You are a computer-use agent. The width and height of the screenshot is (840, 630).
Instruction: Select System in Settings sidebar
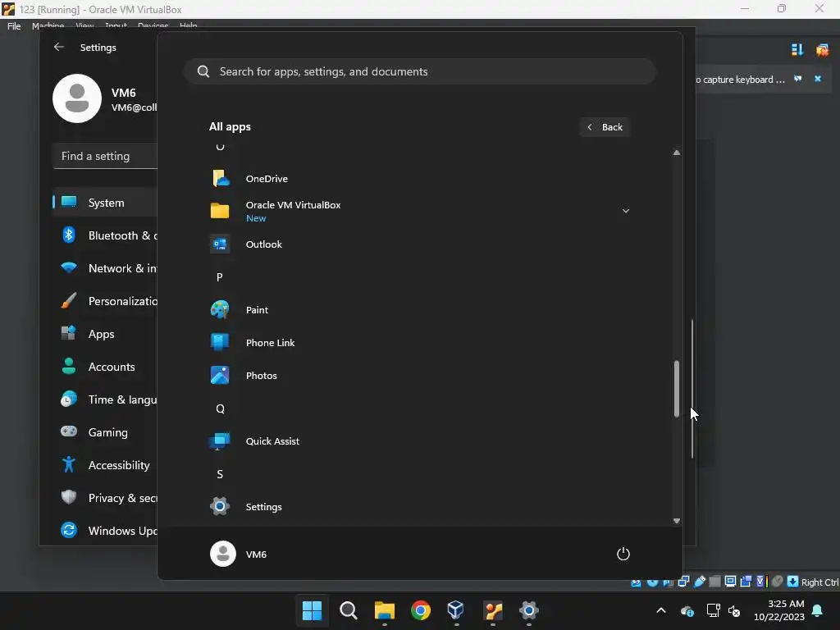[x=105, y=203]
